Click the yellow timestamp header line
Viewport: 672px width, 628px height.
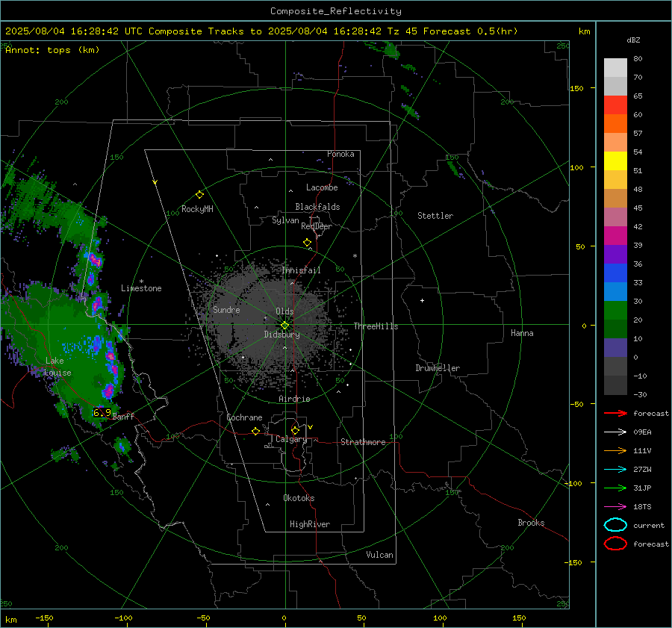(x=261, y=31)
